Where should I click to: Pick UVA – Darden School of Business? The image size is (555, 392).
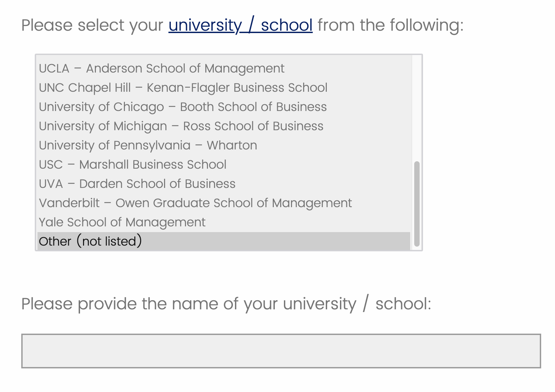137,184
